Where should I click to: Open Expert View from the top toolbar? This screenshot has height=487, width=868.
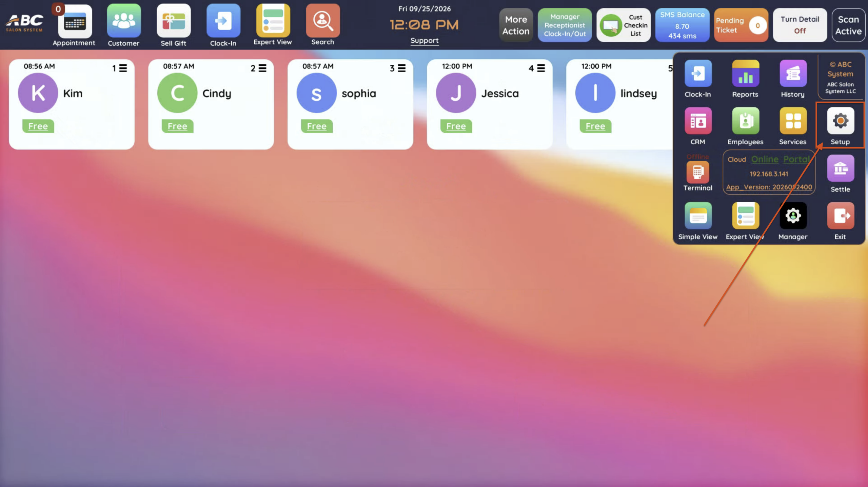273,20
